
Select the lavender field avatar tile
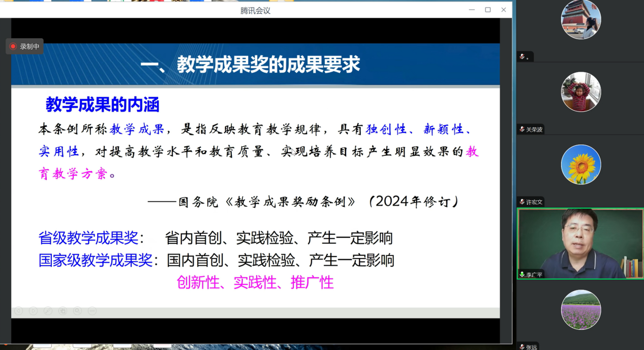click(580, 309)
